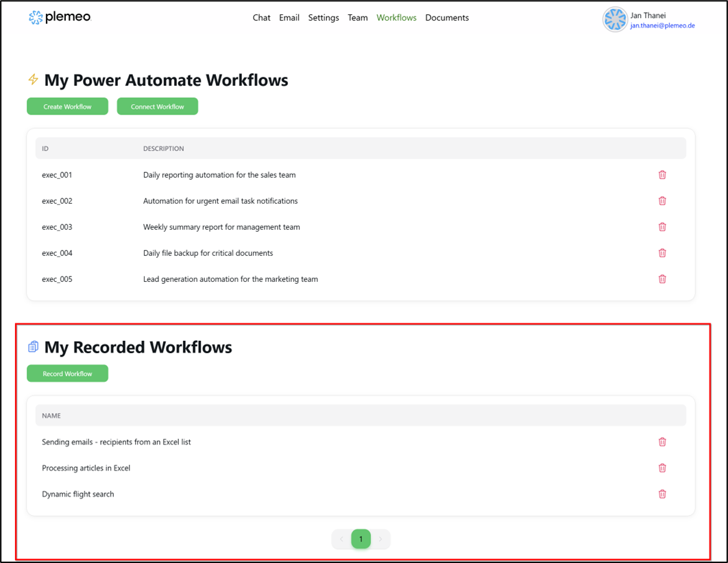Remove the 'Sending emails' recorded workflow
The image size is (728, 563).
pos(662,442)
